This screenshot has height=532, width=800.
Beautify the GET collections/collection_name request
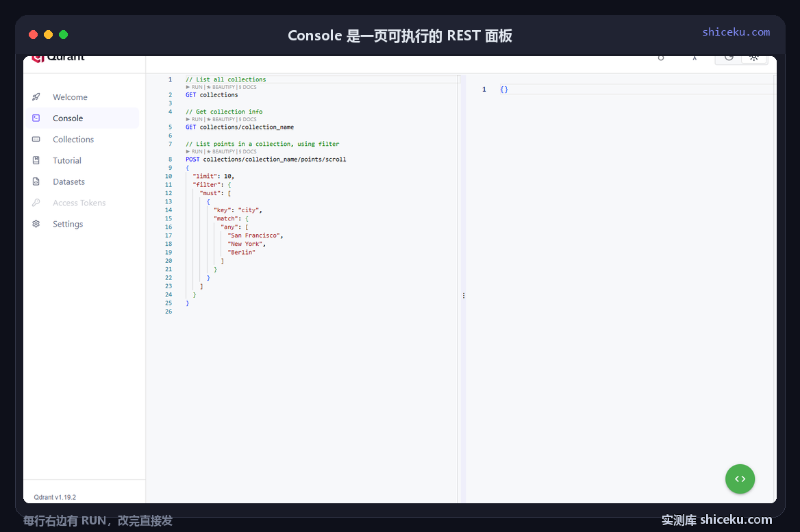[x=221, y=119]
